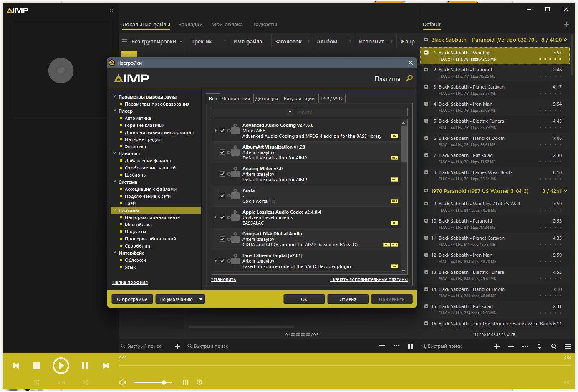Uncheck the Aorta plugin checkbox
578x392 pixels.
222,196
